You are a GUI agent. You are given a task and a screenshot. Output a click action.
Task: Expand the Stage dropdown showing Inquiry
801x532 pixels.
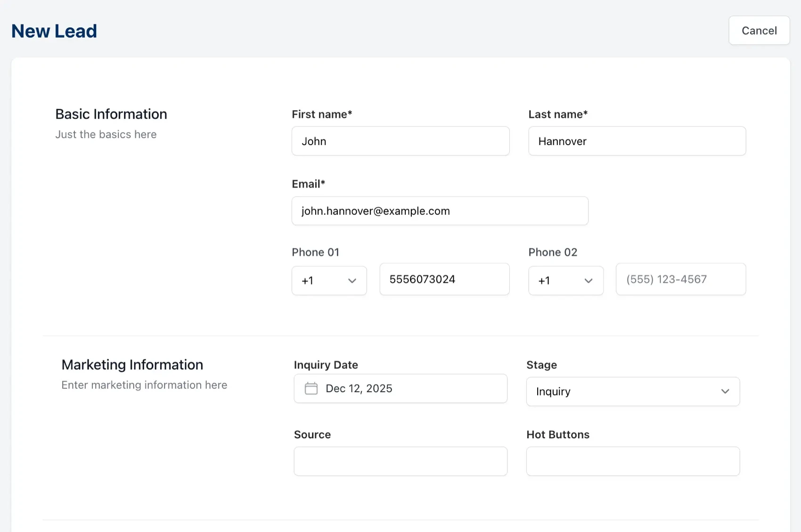tap(633, 392)
